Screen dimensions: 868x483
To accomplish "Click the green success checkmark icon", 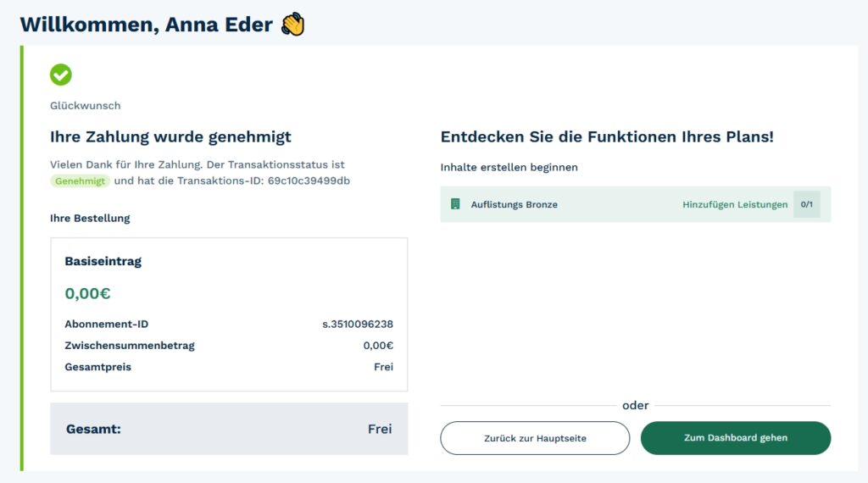I will [x=61, y=75].
